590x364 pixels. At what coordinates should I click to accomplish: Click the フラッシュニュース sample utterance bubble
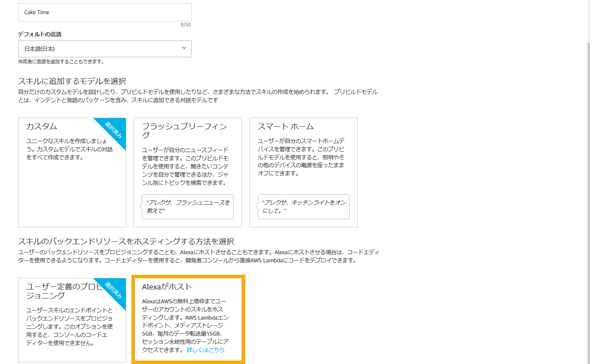click(x=187, y=206)
